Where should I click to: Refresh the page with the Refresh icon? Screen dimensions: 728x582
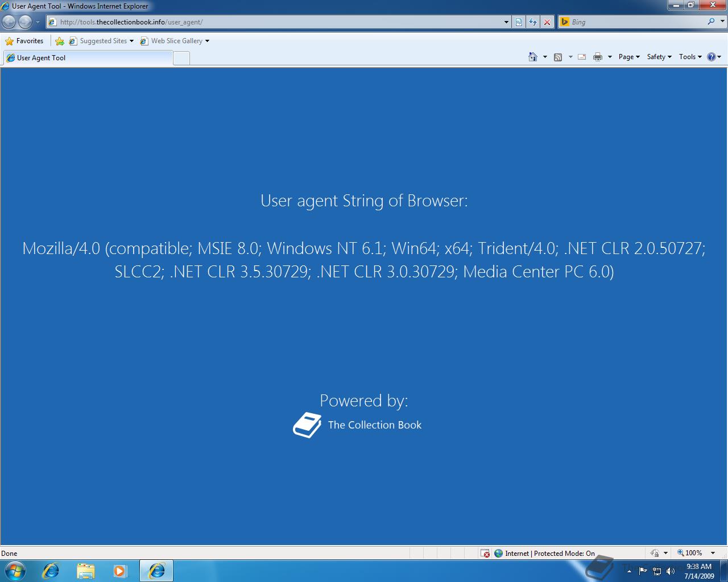[x=533, y=22]
